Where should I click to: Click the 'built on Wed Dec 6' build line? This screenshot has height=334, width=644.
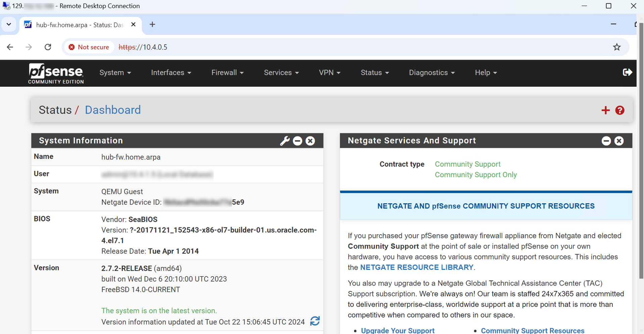[164, 279]
